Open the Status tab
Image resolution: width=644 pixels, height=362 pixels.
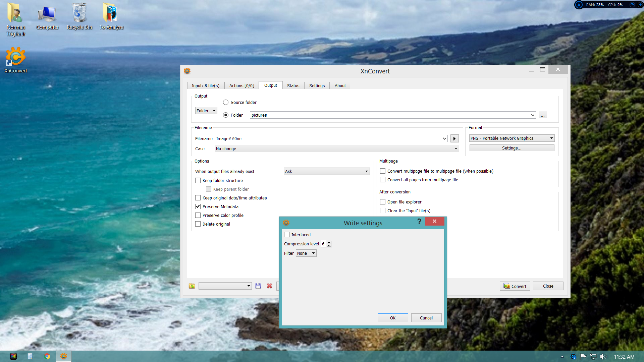tap(293, 85)
